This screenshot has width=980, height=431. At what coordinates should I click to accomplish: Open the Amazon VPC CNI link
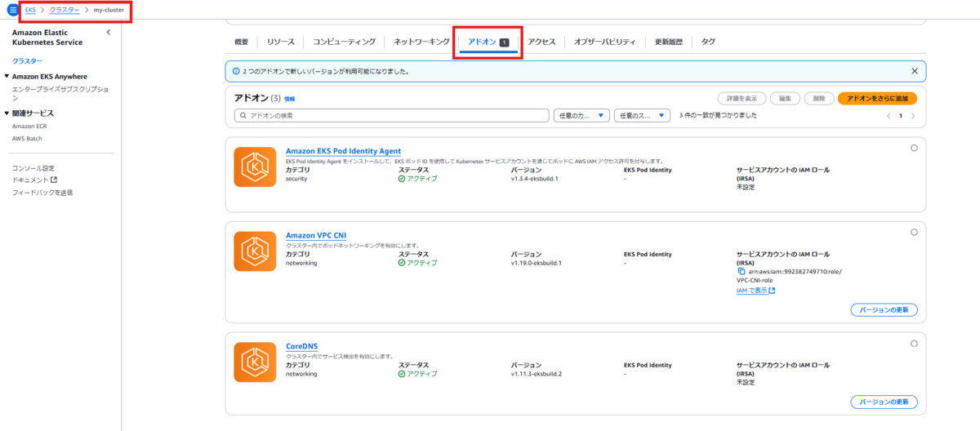(316, 236)
